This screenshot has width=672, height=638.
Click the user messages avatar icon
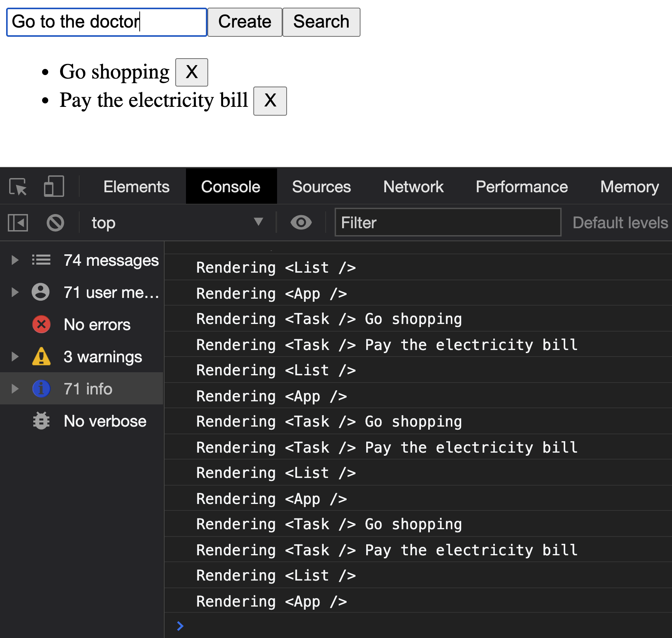pos(41,292)
